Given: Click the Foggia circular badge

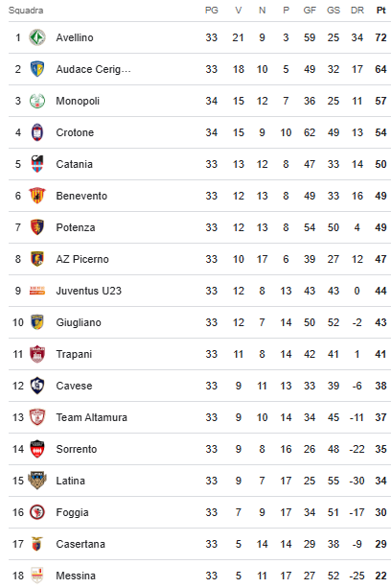Looking at the screenshot, I should coord(37,512).
